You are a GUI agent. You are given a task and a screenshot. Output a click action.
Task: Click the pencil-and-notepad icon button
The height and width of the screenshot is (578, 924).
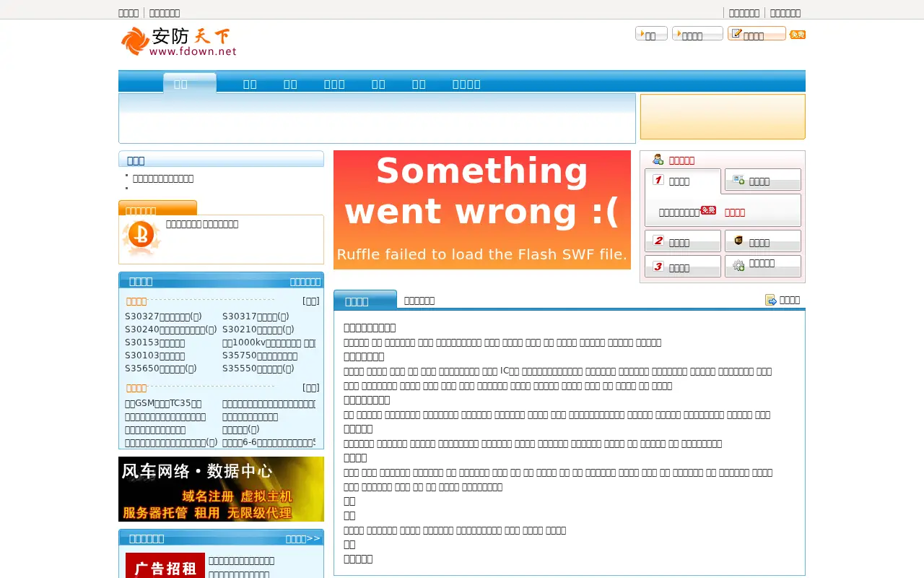(757, 34)
